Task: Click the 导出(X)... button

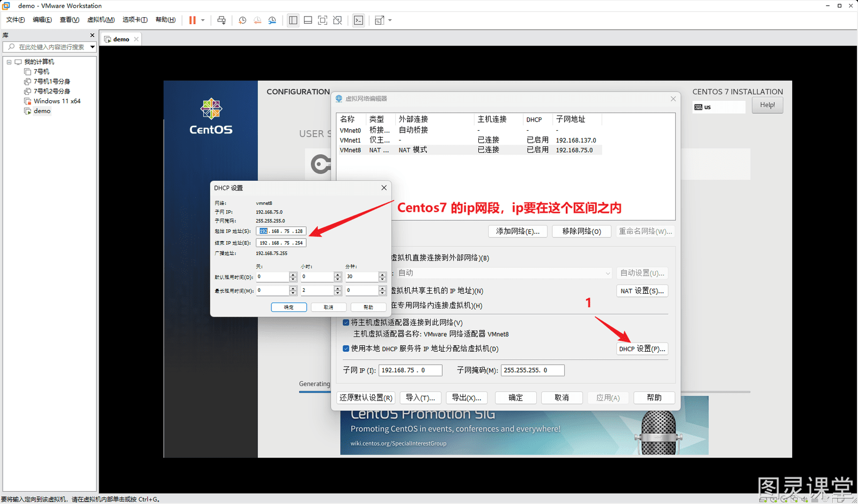Action: coord(467,398)
